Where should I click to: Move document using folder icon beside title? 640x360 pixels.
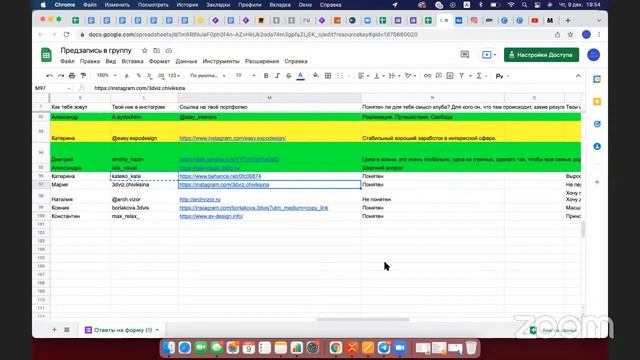tap(157, 51)
